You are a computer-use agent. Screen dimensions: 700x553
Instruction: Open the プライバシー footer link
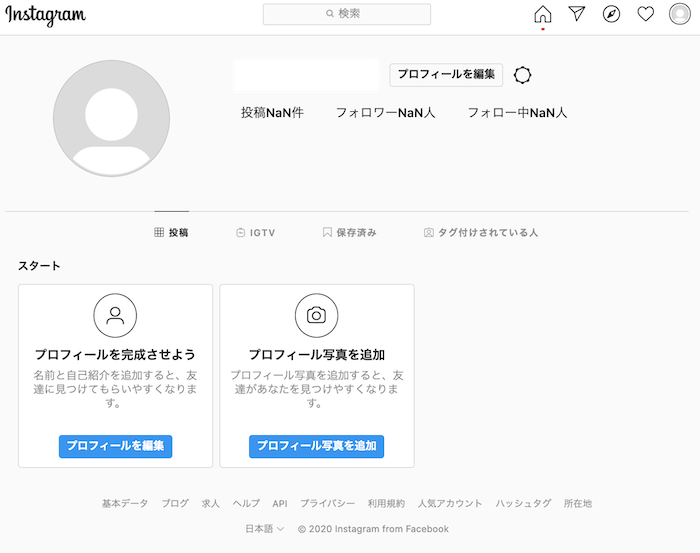(x=328, y=503)
